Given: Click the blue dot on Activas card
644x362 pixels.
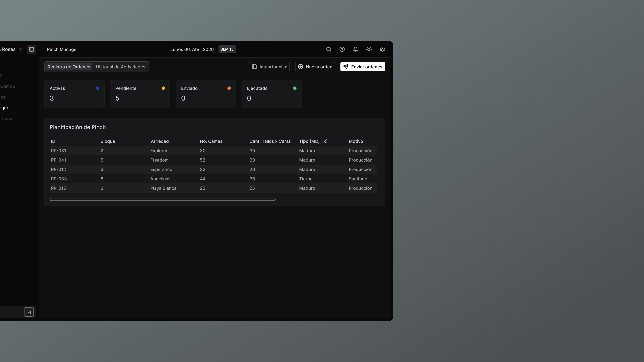Looking at the screenshot, I should click(x=97, y=88).
